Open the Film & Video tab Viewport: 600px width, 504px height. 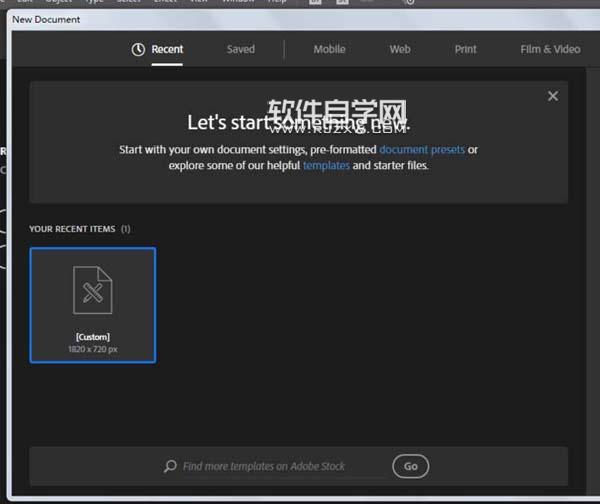point(550,49)
